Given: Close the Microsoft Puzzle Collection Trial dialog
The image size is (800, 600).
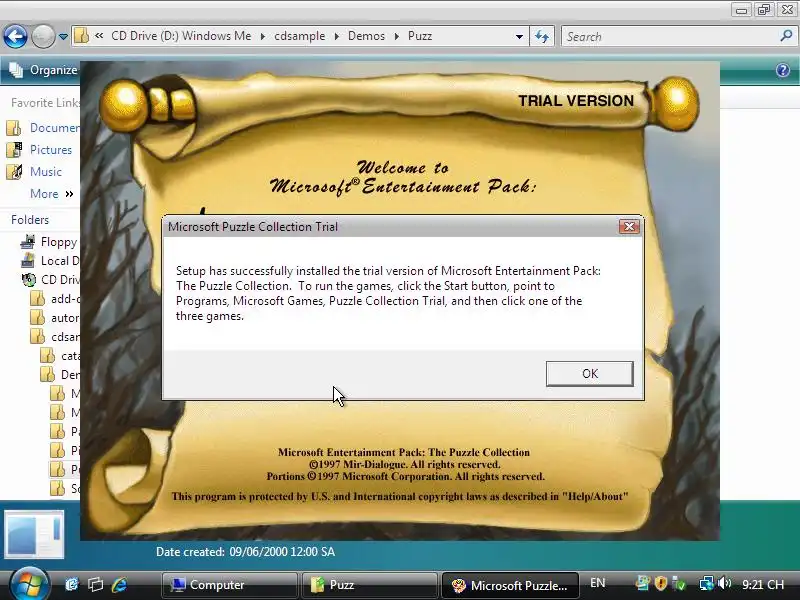Looking at the screenshot, I should point(629,227).
